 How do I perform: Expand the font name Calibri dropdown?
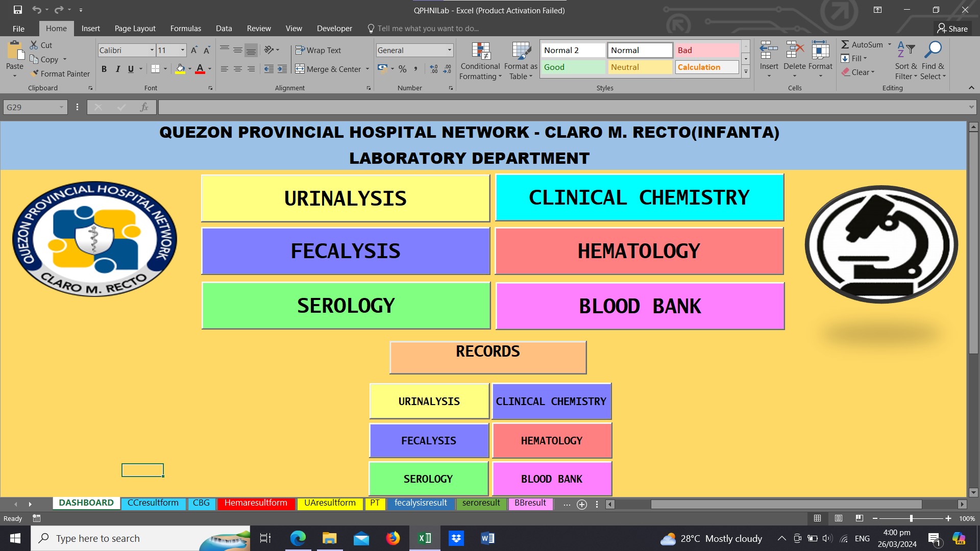tap(152, 50)
